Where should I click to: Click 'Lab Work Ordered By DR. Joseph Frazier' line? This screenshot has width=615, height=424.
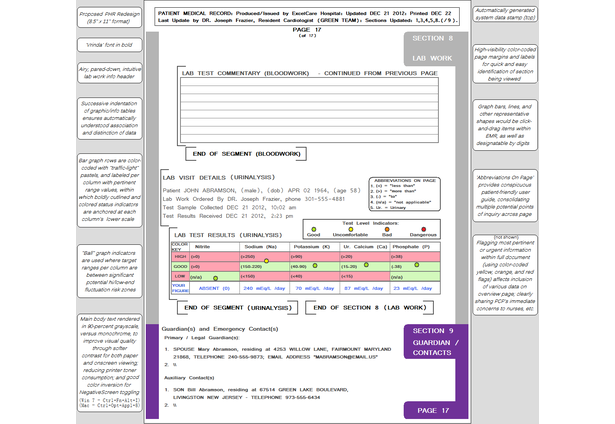point(254,199)
